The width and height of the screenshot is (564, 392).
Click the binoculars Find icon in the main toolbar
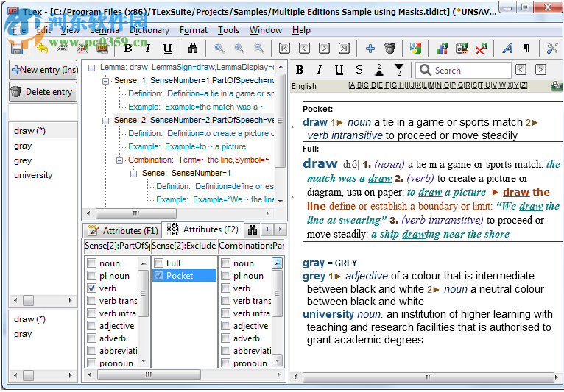193,49
